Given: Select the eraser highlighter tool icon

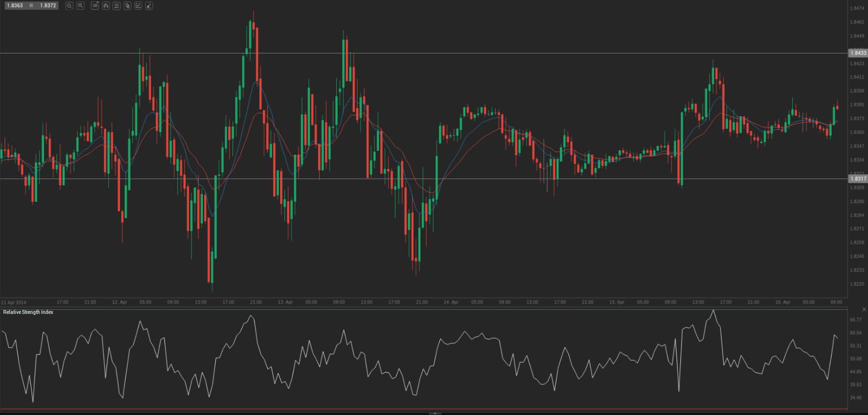Looking at the screenshot, I should click(149, 6).
